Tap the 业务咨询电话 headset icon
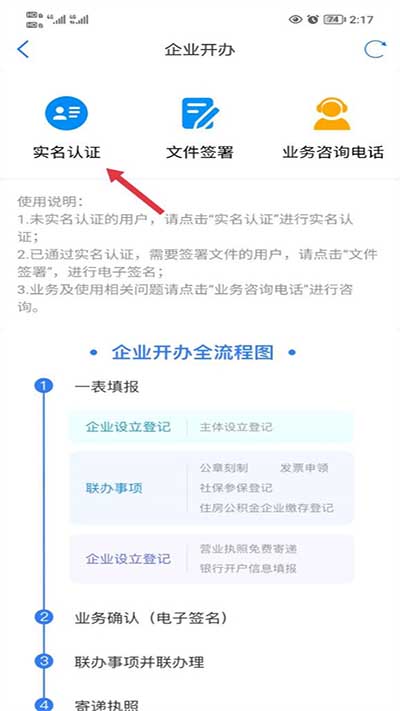 (332, 113)
